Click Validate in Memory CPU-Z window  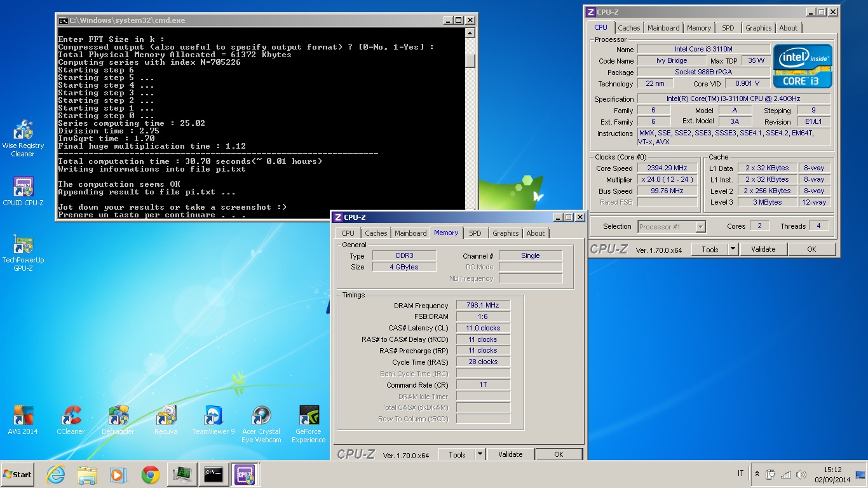pyautogui.click(x=510, y=454)
